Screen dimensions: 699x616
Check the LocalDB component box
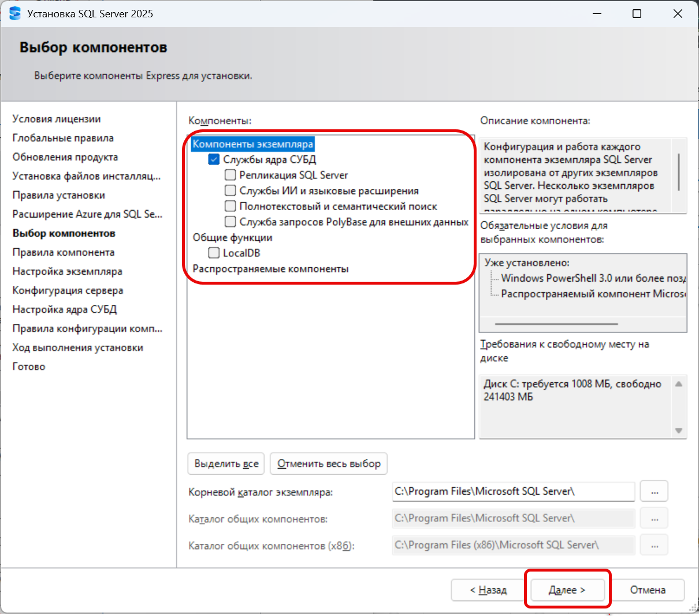[x=214, y=253]
